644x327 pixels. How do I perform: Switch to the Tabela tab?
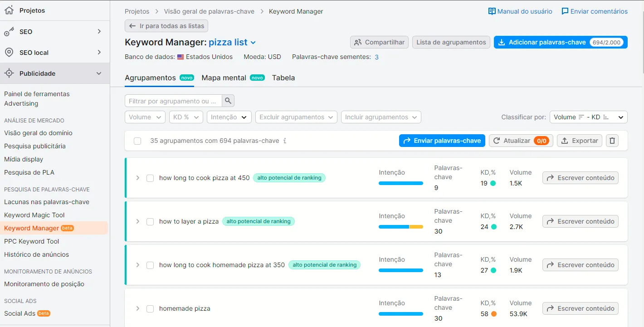click(x=283, y=78)
